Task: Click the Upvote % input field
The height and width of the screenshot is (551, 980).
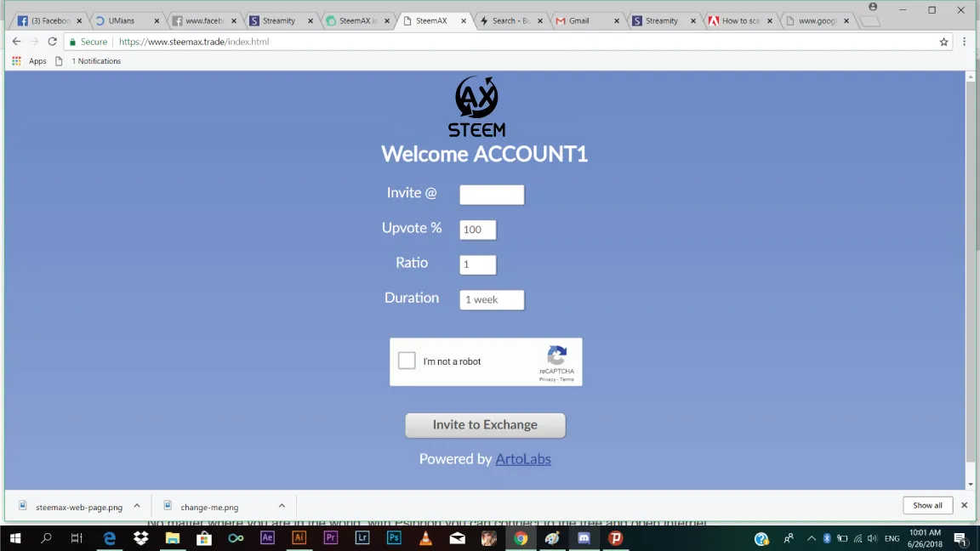Action: coord(478,230)
